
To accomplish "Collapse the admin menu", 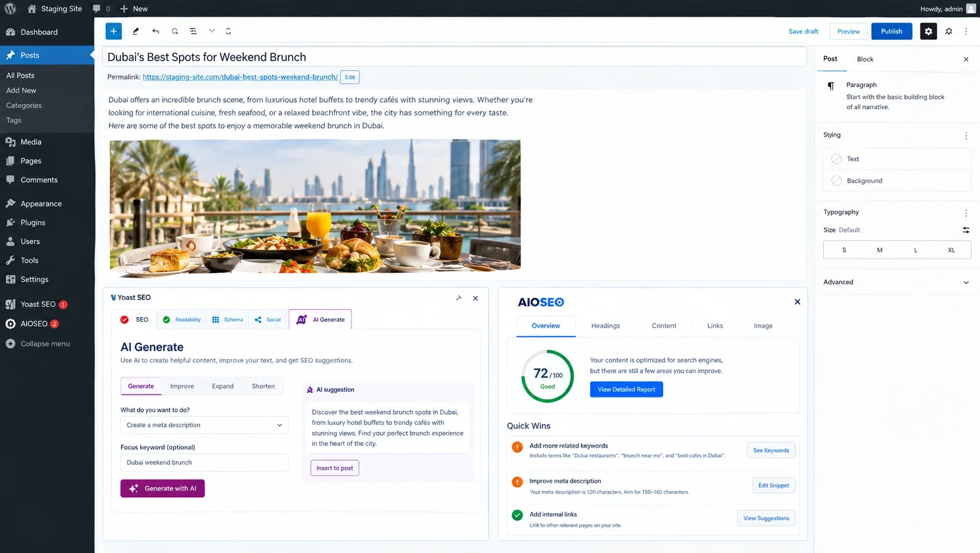I will click(38, 344).
